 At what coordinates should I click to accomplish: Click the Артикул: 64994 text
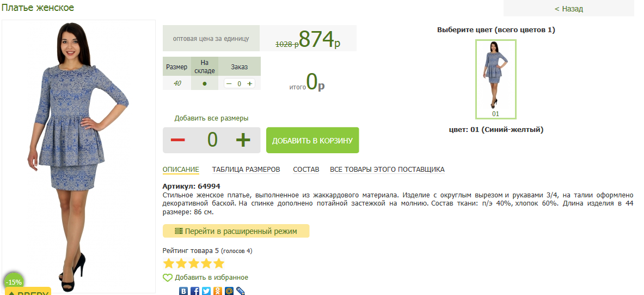(x=192, y=186)
